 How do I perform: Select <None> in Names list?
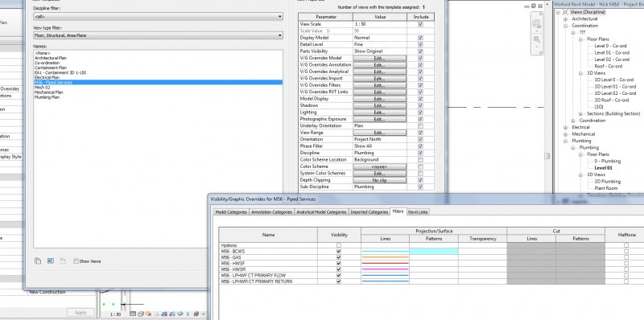[x=43, y=53]
